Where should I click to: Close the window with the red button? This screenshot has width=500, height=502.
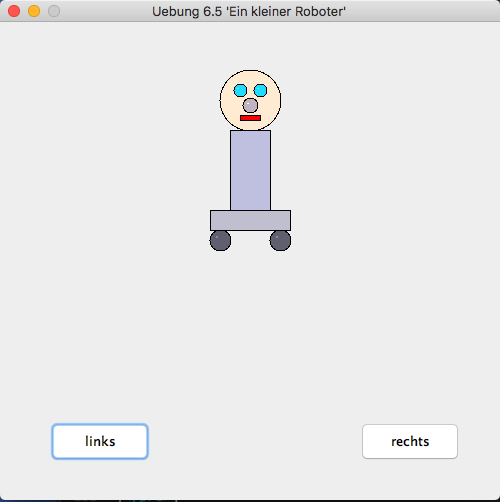[14, 11]
